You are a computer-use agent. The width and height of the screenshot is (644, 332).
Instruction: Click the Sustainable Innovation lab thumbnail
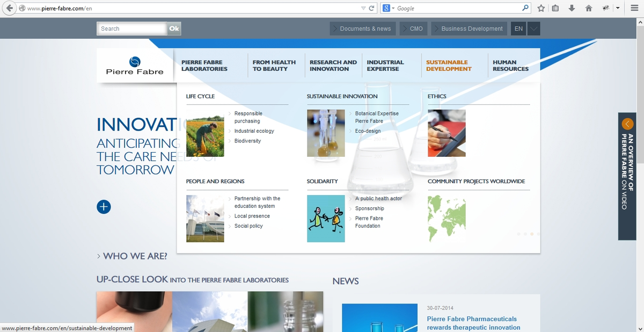point(326,133)
